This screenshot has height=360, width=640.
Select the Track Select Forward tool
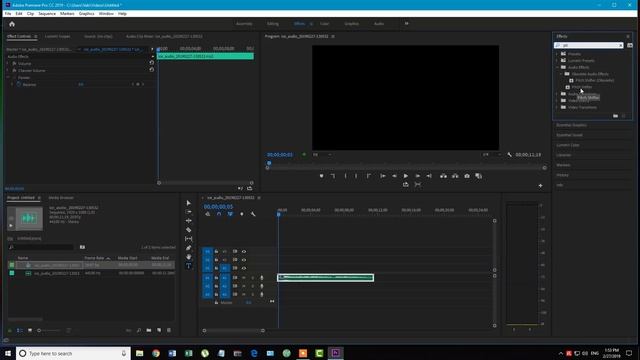188,212
